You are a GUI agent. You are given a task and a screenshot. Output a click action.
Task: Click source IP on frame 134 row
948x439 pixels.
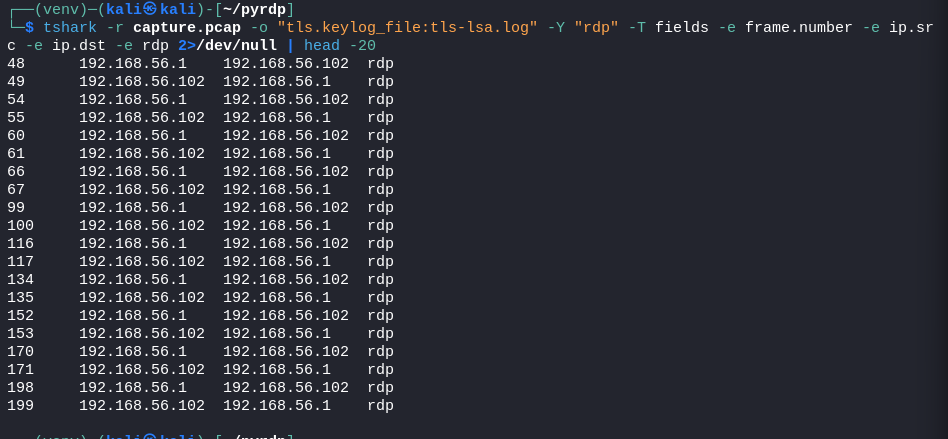coord(133,280)
